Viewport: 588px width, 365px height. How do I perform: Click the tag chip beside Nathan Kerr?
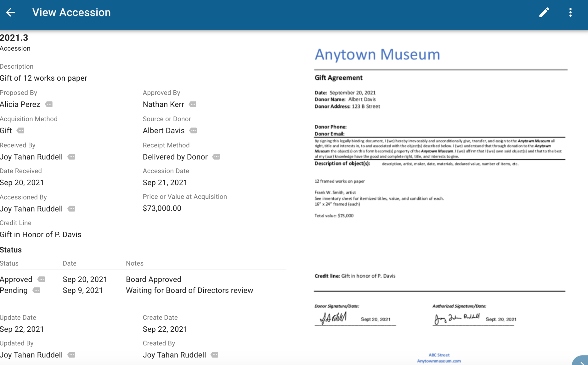pos(193,104)
